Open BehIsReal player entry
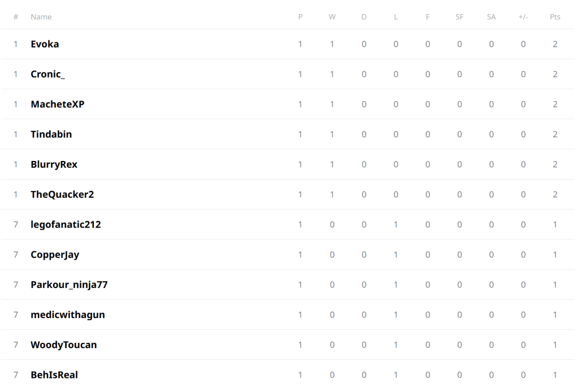 (54, 374)
